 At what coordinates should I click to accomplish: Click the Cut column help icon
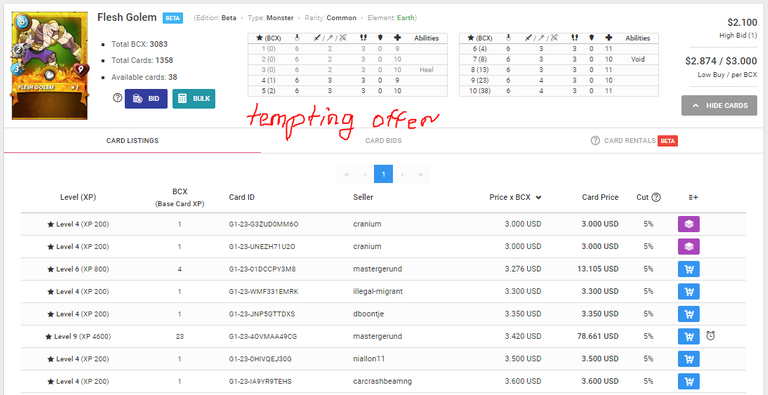point(656,197)
